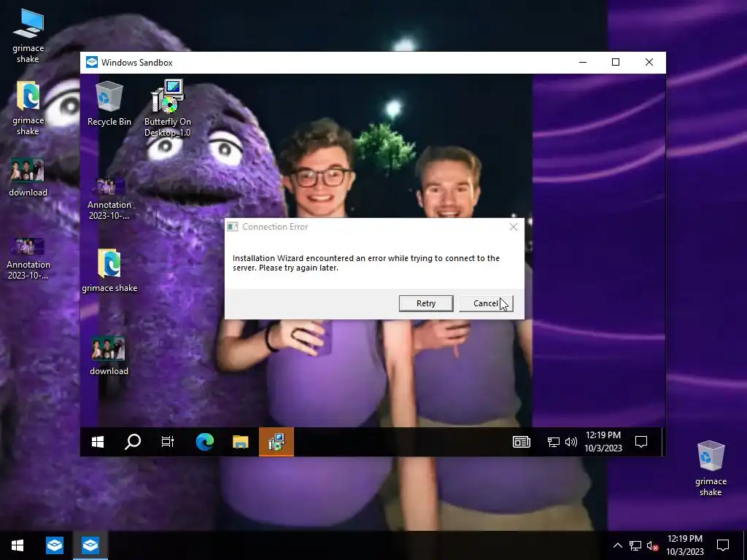Select the download image inside the Sandbox
The width and height of the screenshot is (747, 560).
click(109, 355)
